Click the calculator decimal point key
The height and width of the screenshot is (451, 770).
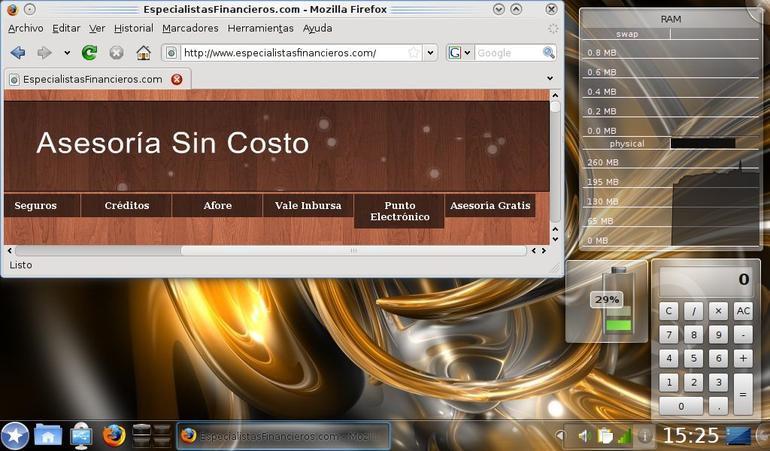pos(718,406)
